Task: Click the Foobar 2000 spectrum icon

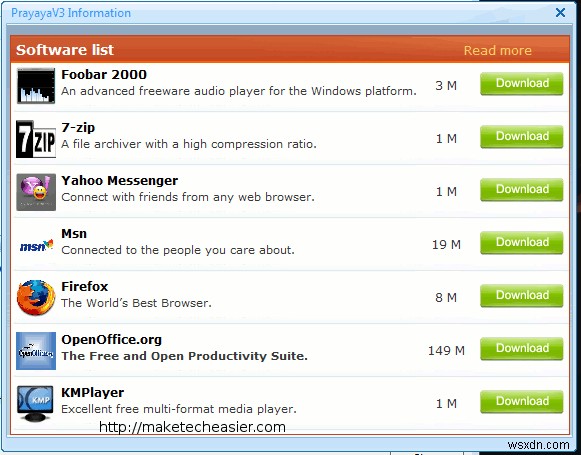Action: (x=36, y=86)
